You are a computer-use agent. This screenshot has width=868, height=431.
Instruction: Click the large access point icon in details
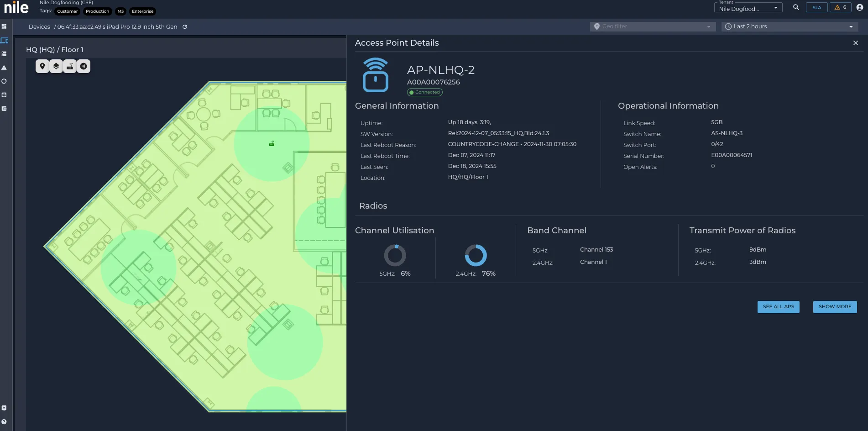[376, 75]
